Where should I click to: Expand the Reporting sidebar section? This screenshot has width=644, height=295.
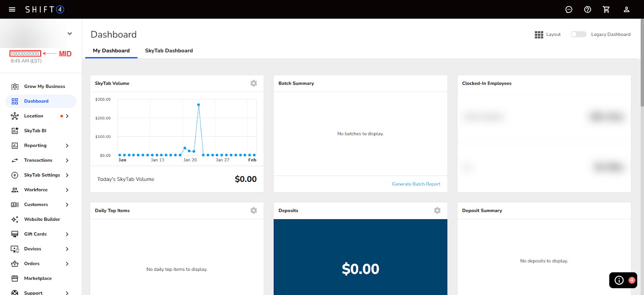click(67, 145)
